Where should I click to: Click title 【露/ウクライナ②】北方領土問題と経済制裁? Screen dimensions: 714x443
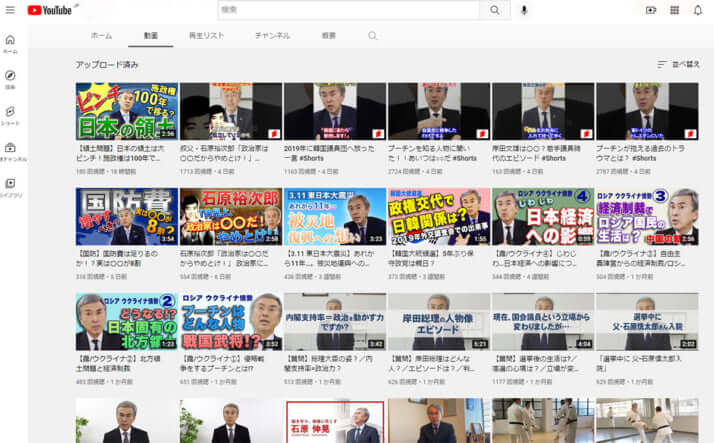pyautogui.click(x=118, y=363)
